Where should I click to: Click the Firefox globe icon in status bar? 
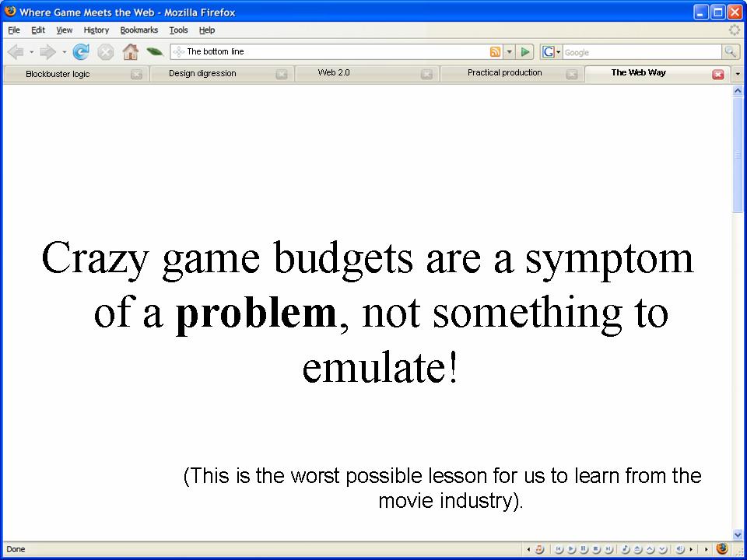(722, 548)
